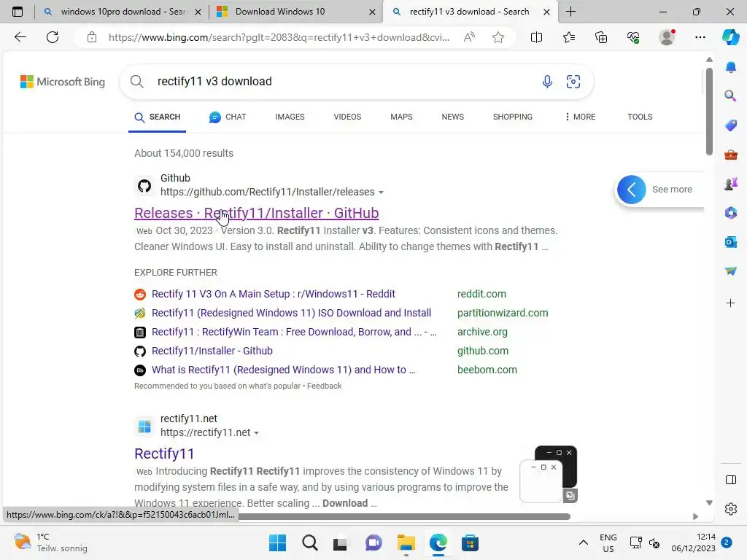Screen dimensions: 747x560
Task: View site information lock icon
Action: [92, 37]
